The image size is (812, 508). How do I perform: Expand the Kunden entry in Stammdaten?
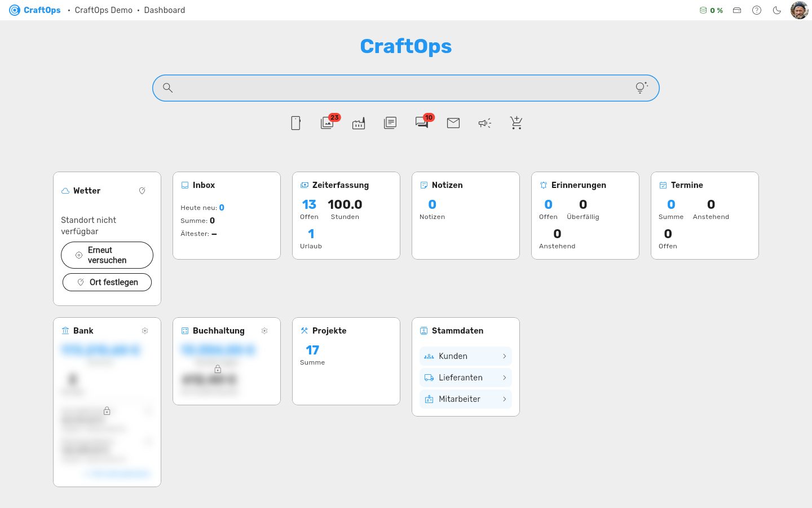(x=466, y=356)
